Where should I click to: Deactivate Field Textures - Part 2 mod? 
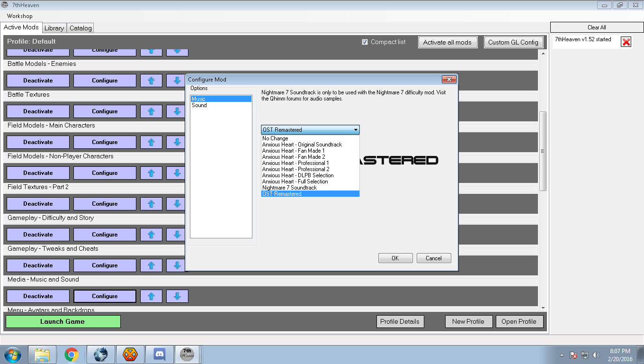pyautogui.click(x=38, y=204)
